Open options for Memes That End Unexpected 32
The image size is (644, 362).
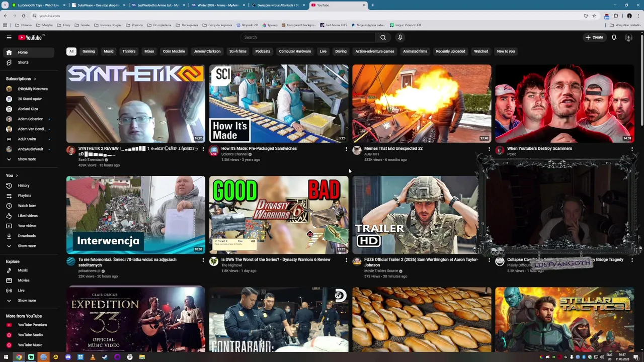[x=489, y=149]
